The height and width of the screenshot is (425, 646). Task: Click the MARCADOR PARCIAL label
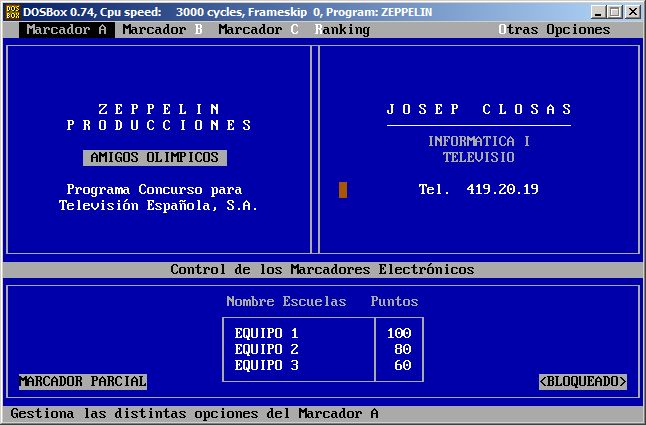click(x=83, y=381)
